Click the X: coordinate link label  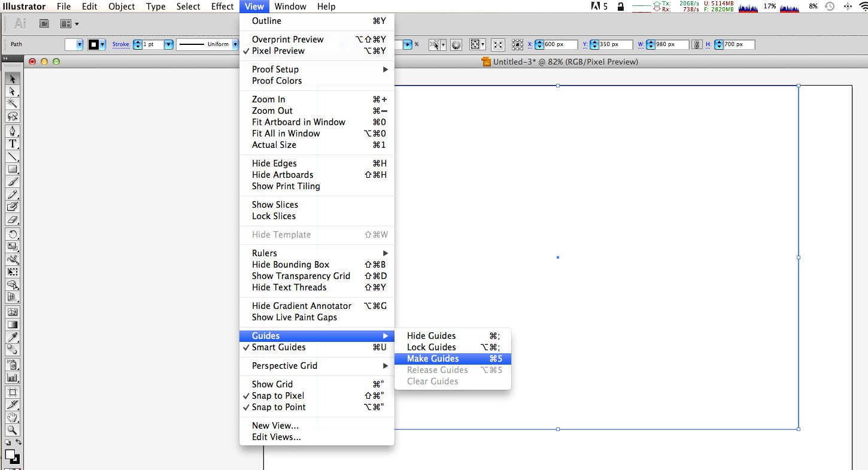(530, 44)
